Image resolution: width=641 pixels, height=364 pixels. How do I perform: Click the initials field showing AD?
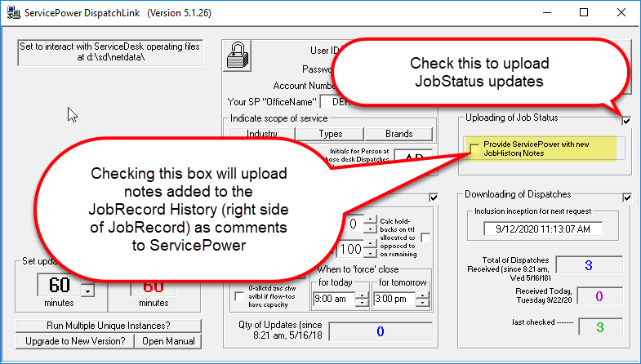(x=413, y=157)
